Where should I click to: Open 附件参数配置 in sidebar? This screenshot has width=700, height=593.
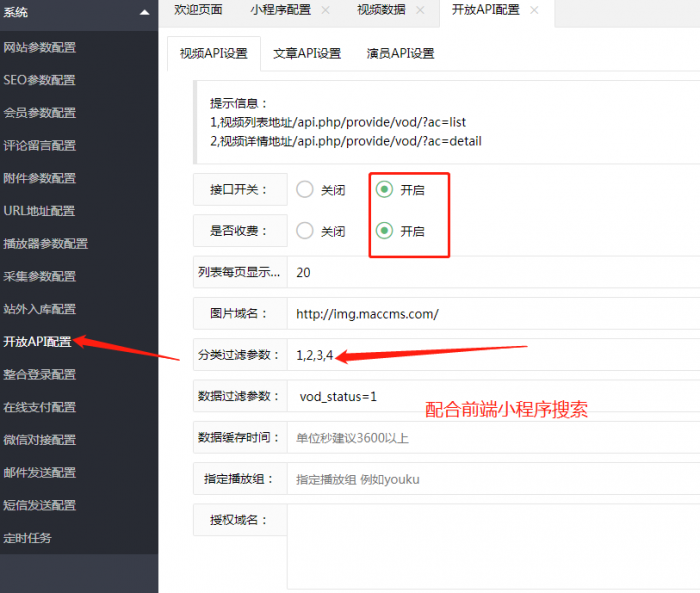(x=39, y=178)
